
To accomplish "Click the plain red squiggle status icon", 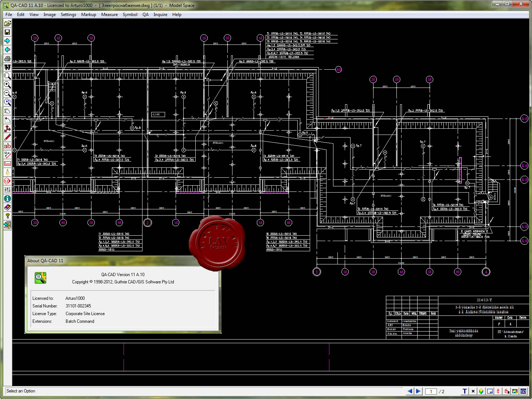I will 498,391.
